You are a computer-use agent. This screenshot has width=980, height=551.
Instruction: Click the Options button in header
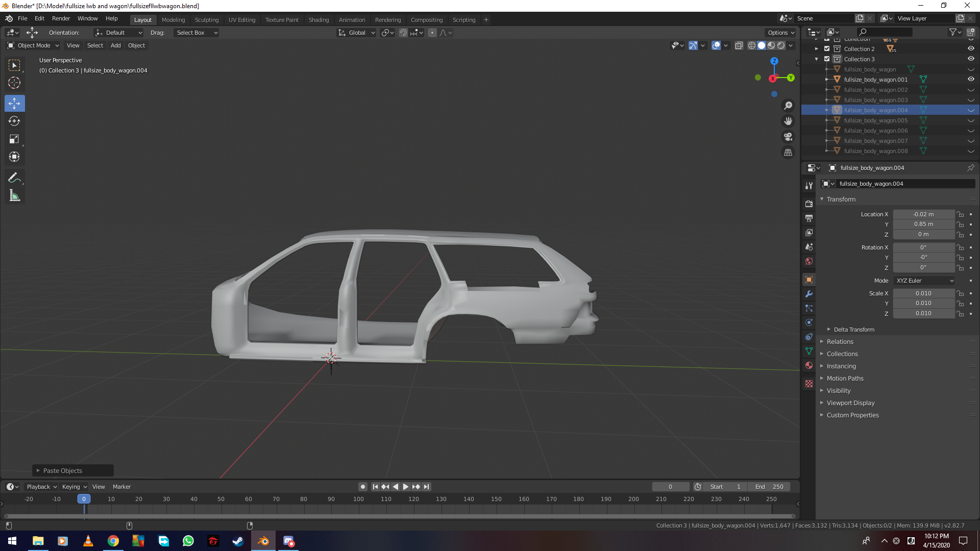pyautogui.click(x=780, y=33)
